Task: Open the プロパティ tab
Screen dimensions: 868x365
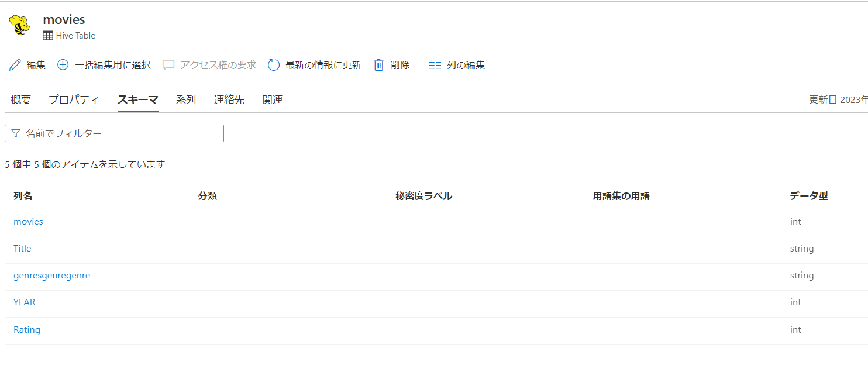Action: point(74,99)
